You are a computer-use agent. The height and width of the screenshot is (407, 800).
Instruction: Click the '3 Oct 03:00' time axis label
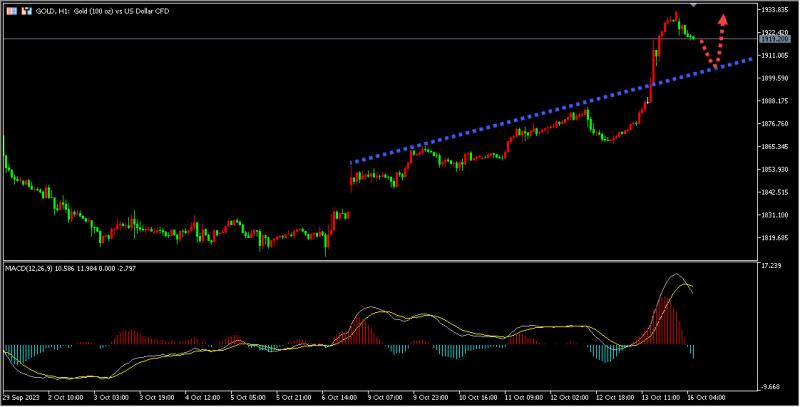click(111, 397)
